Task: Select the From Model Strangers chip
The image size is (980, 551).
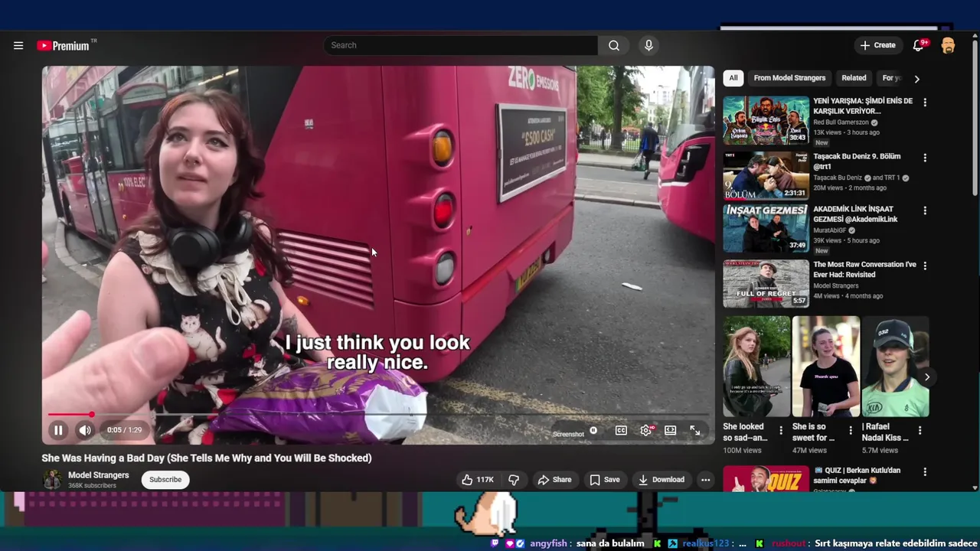Action: pyautogui.click(x=789, y=78)
